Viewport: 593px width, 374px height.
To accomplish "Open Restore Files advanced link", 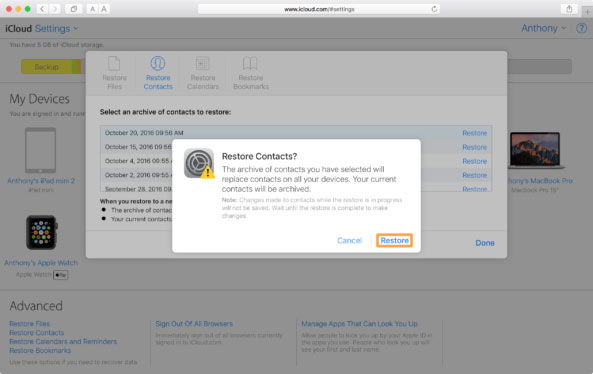I will [29, 324].
